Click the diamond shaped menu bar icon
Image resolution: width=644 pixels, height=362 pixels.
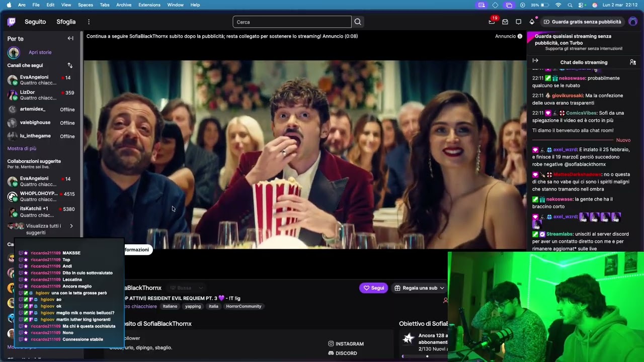[495, 5]
